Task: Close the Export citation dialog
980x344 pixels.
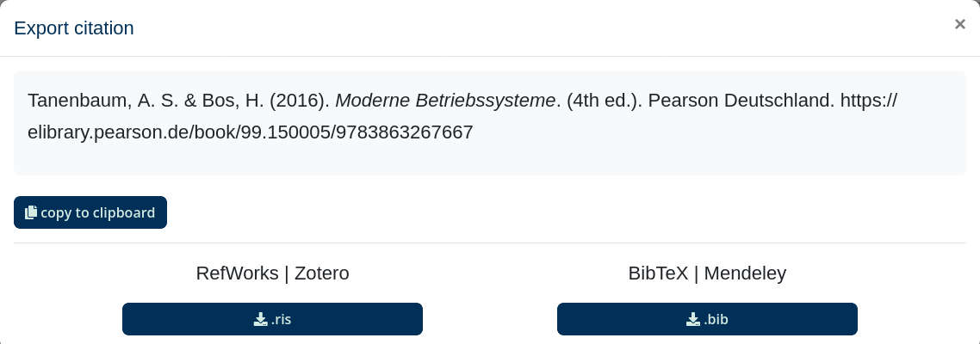Action: [x=959, y=24]
